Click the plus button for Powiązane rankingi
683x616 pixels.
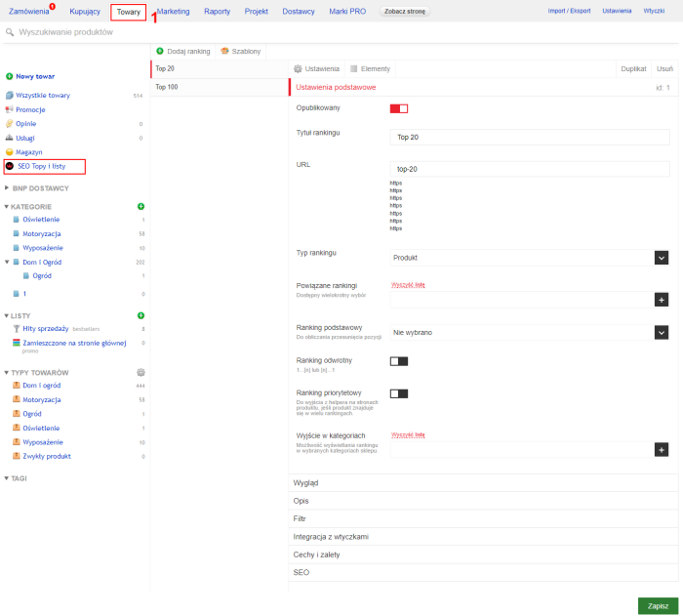662,300
